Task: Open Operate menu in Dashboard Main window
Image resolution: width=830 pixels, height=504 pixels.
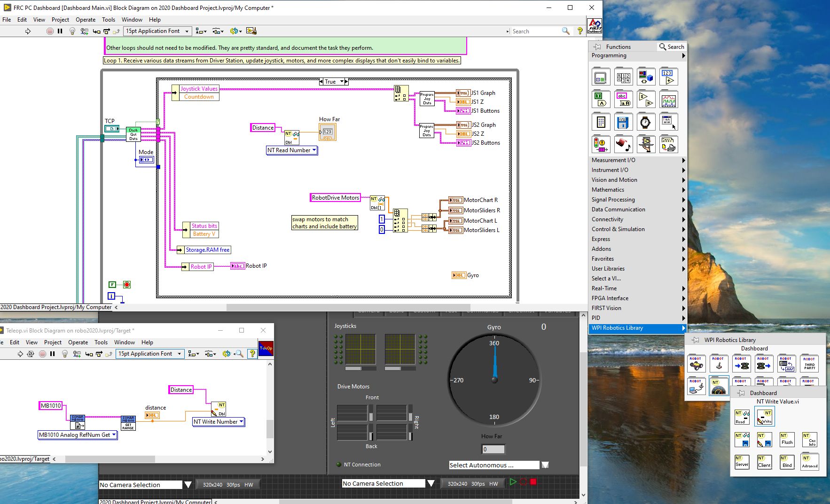Action: point(86,20)
